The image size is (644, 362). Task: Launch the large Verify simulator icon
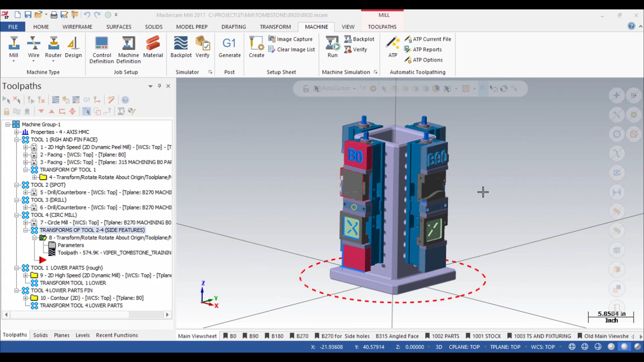203,47
